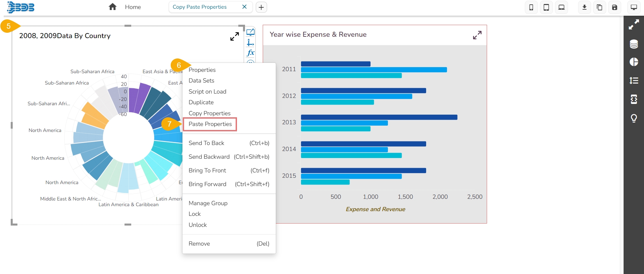This screenshot has width=644, height=274.
Task: Maximize the Data By Country chart
Action: [234, 36]
